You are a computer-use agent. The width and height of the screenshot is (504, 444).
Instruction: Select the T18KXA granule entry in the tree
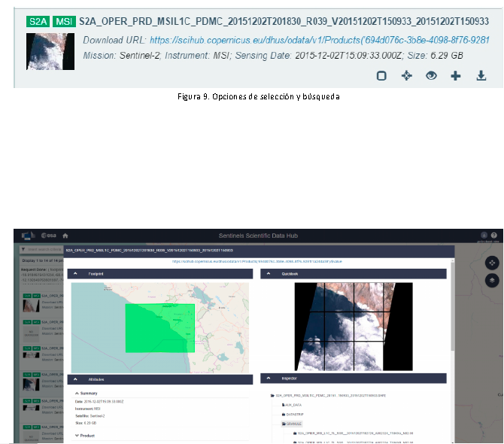(353, 433)
